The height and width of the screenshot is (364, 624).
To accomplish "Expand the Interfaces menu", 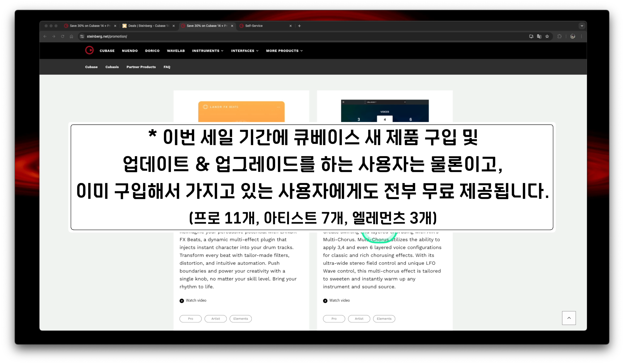I will pyautogui.click(x=245, y=51).
